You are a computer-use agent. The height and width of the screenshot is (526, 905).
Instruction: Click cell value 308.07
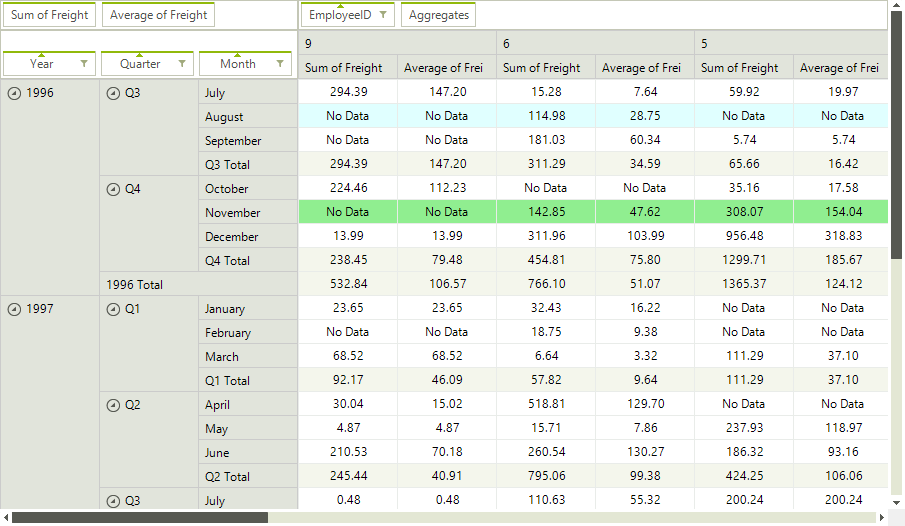point(744,212)
